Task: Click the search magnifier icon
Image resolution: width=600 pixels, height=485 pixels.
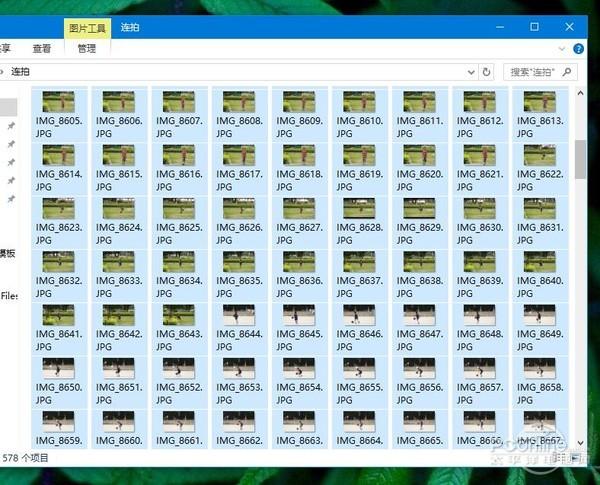Action: (567, 72)
